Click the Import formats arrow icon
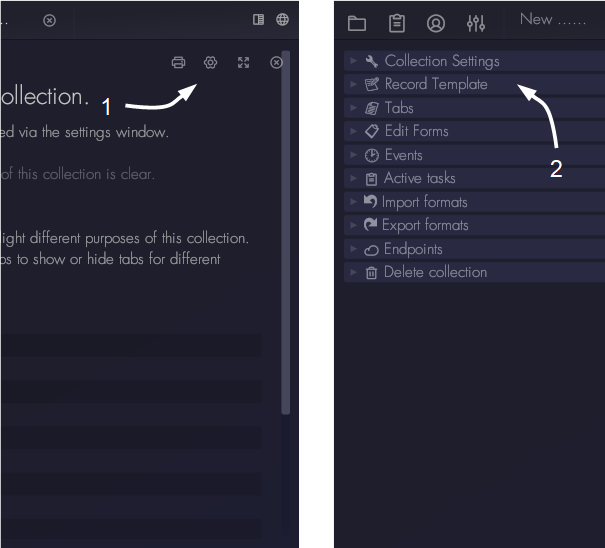Viewport: 605px width, 548px height. (x=370, y=201)
